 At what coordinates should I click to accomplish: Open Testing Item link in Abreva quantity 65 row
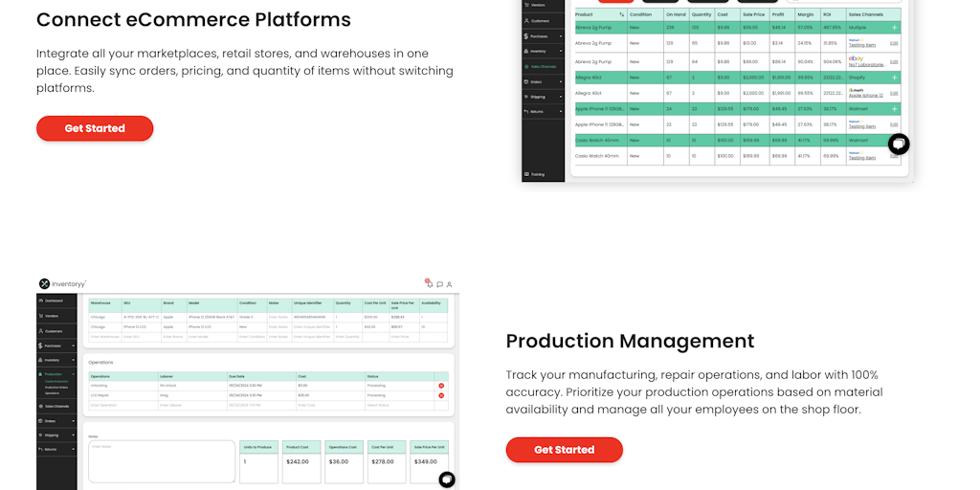[862, 45]
